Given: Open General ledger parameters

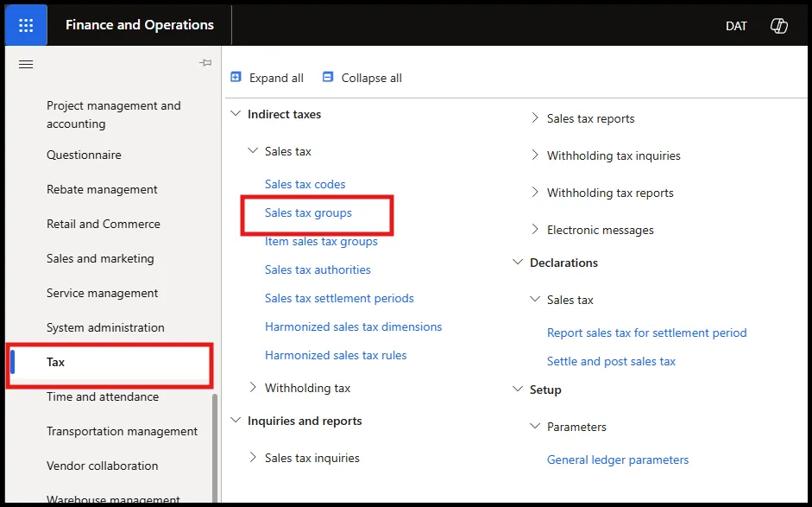Looking at the screenshot, I should coord(618,459).
